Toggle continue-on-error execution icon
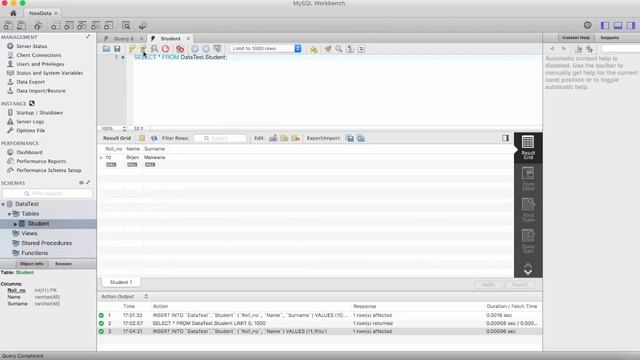Image resolution: width=640 pixels, height=360 pixels. pyautogui.click(x=180, y=49)
